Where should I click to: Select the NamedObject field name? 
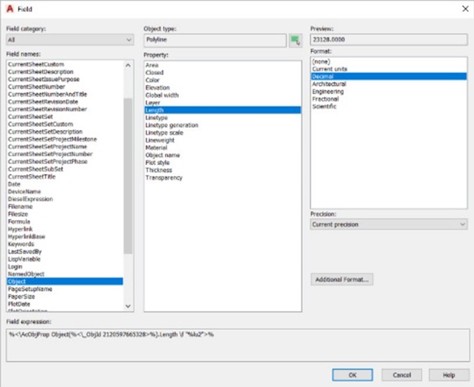pyautogui.click(x=65, y=274)
